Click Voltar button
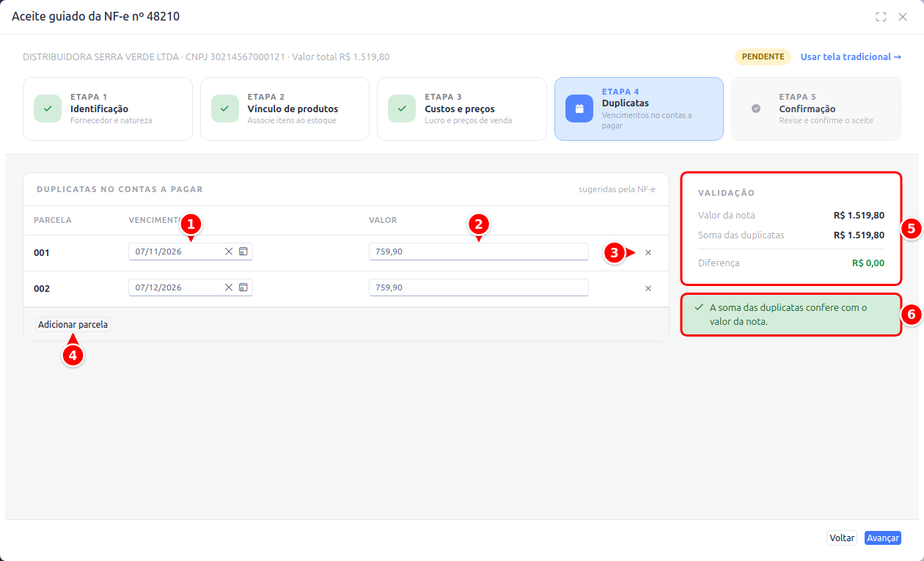Image resolution: width=924 pixels, height=561 pixels. click(842, 538)
